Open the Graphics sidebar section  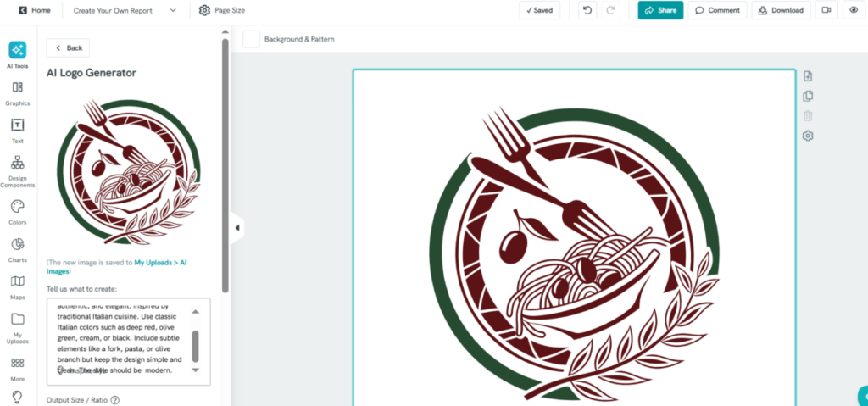point(17,92)
